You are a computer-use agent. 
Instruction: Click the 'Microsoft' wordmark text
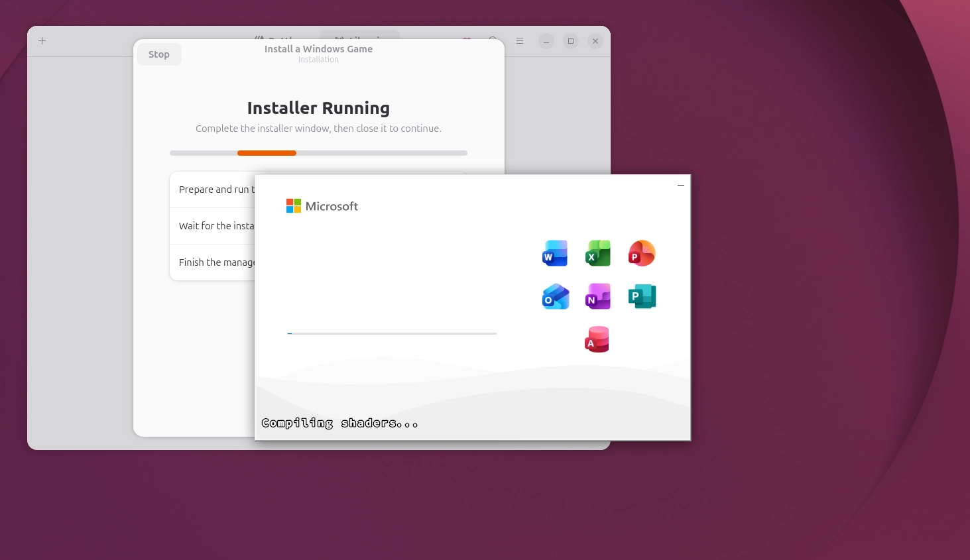click(x=332, y=206)
